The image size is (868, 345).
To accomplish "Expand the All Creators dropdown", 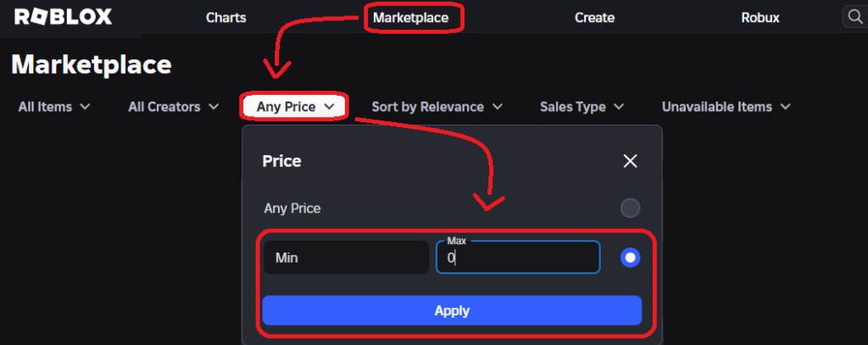I will click(x=173, y=106).
